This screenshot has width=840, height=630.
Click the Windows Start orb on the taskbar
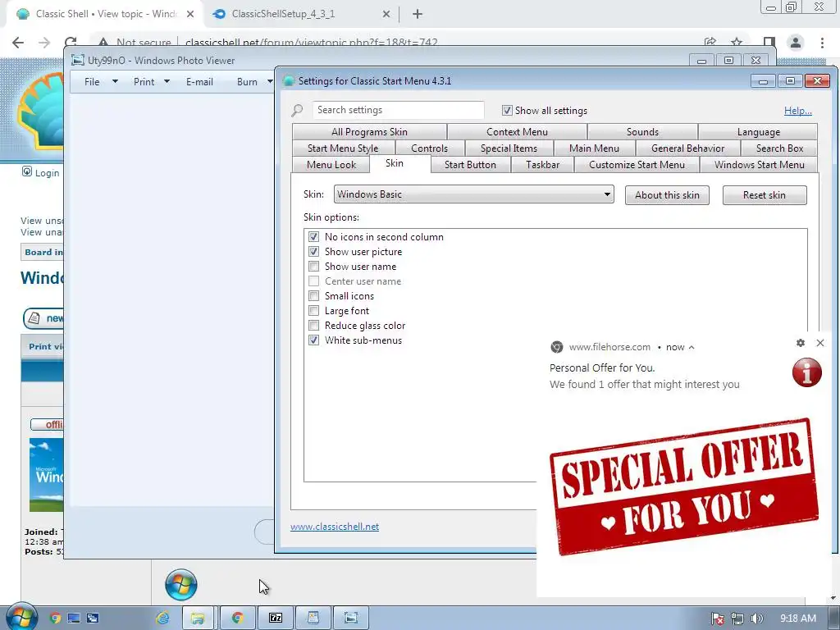(21, 617)
